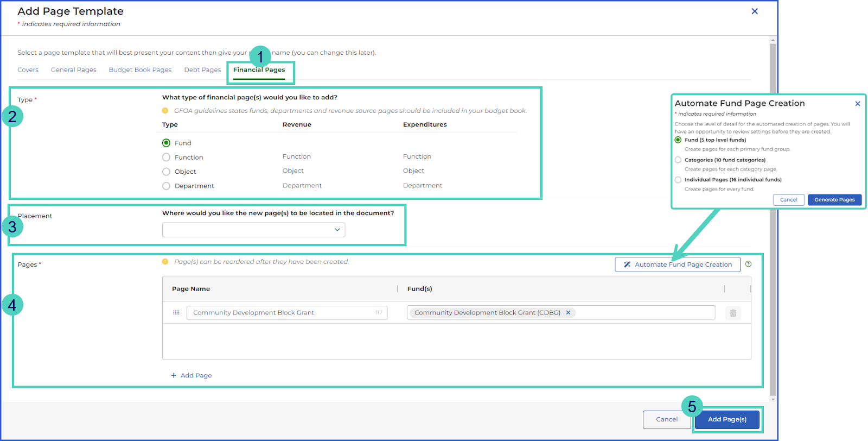Click 'Create pages for each category page.' text
Viewport: 868px width, 441px height.
[731, 169]
